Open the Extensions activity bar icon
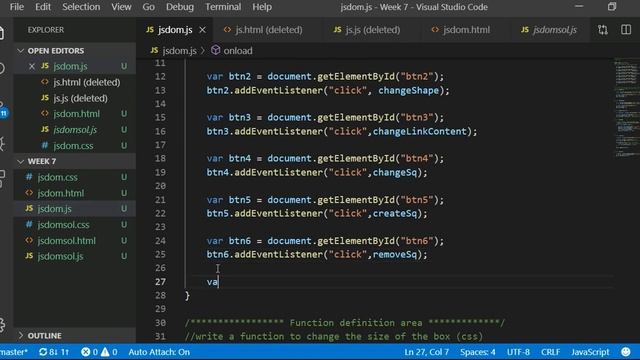This screenshot has height=360, width=640. point(2,178)
